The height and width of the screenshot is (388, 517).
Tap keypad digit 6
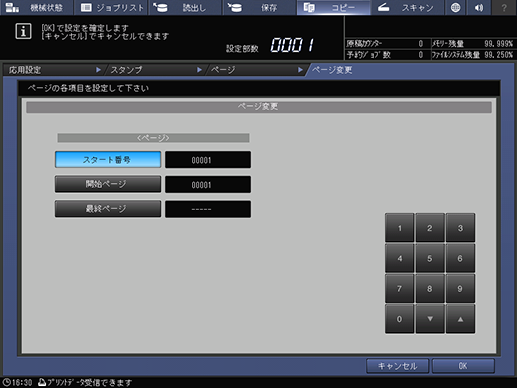click(x=460, y=258)
